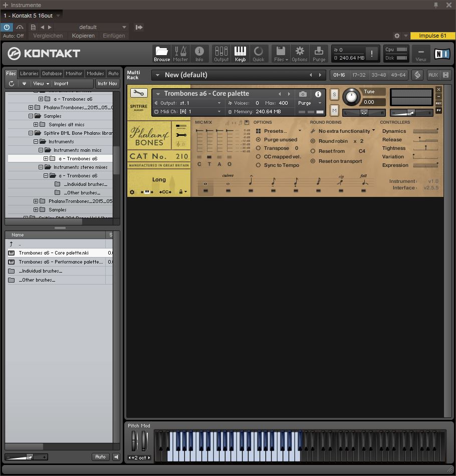This screenshot has height=476, width=456.
Task: Mute the Trombones a6 instrument
Action: pos(334,110)
